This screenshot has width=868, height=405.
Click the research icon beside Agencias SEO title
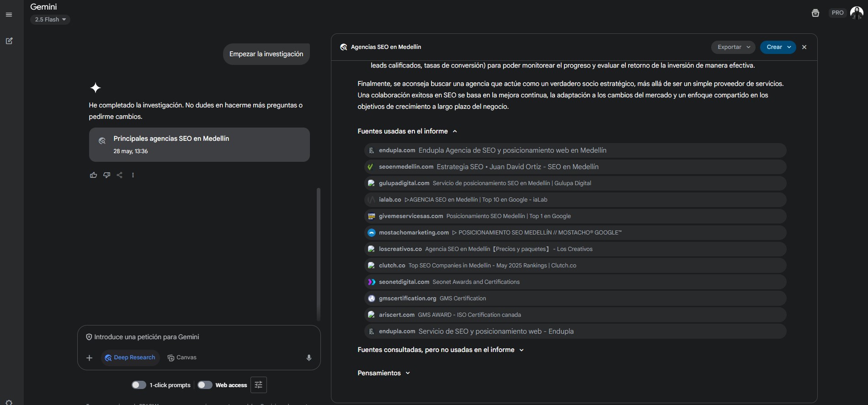[x=344, y=47]
